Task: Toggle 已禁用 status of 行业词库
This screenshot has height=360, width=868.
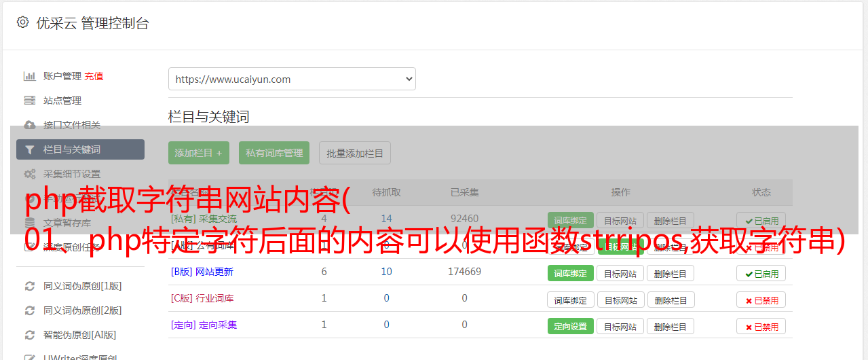Action: (761, 300)
